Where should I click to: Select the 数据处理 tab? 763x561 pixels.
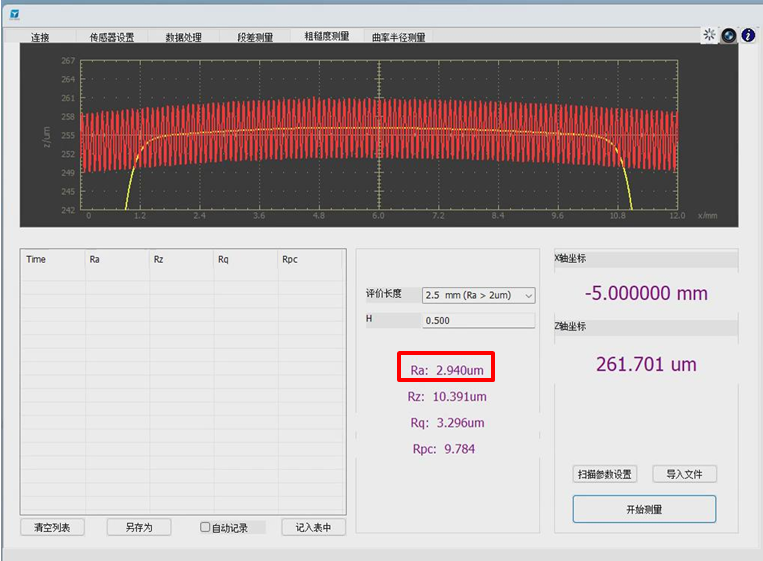pyautogui.click(x=183, y=38)
